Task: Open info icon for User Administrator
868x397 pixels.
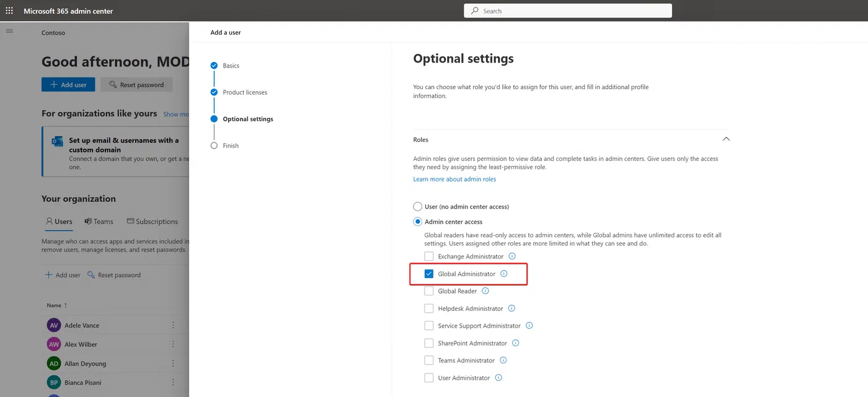Action: pyautogui.click(x=498, y=378)
